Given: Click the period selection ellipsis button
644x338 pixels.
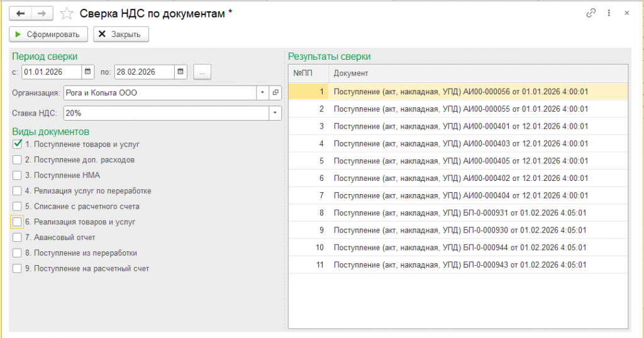Looking at the screenshot, I should (x=202, y=72).
